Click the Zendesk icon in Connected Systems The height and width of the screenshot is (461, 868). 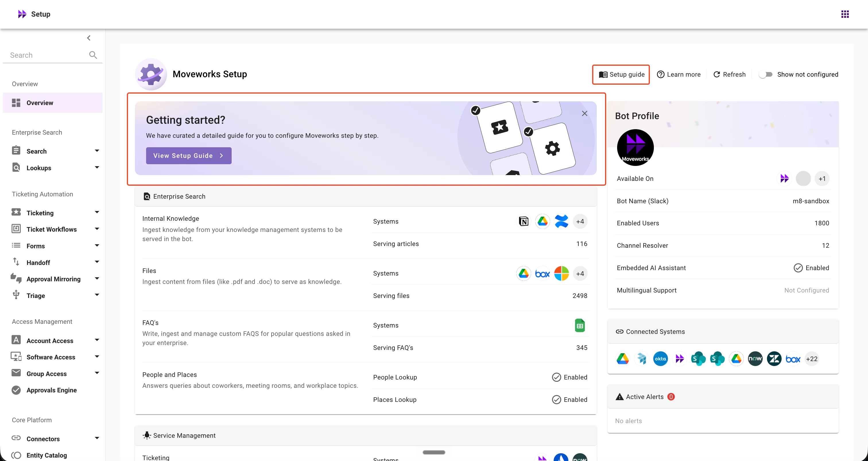774,359
